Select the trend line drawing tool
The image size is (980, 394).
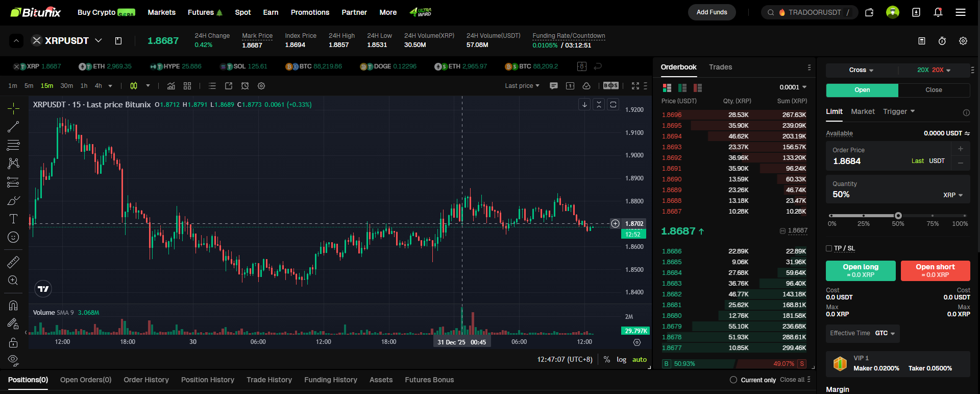(13, 127)
